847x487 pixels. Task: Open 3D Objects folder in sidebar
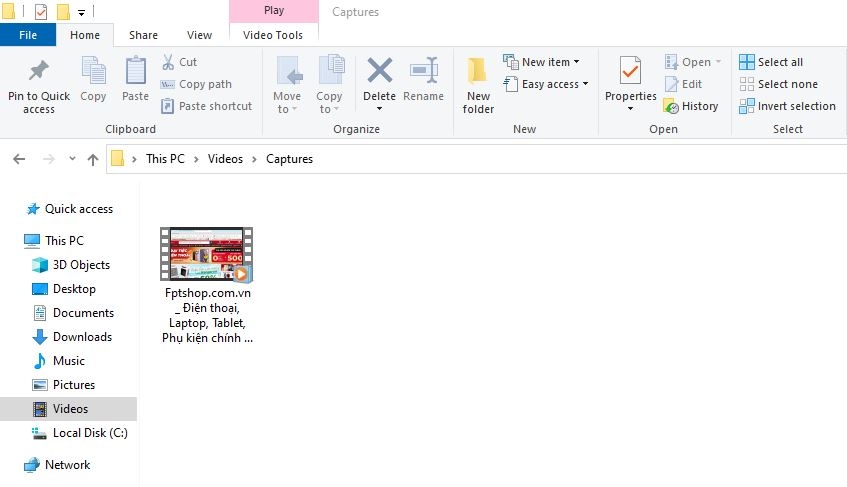coord(81,265)
